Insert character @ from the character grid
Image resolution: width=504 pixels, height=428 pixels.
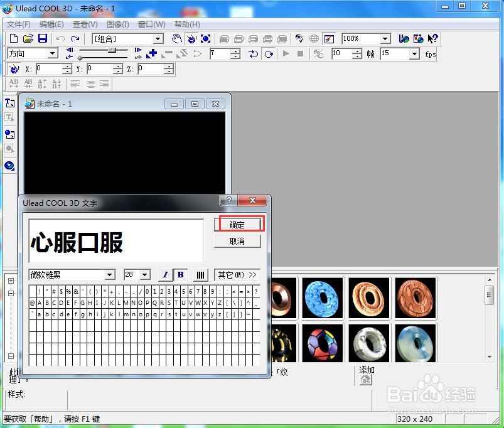point(33,303)
